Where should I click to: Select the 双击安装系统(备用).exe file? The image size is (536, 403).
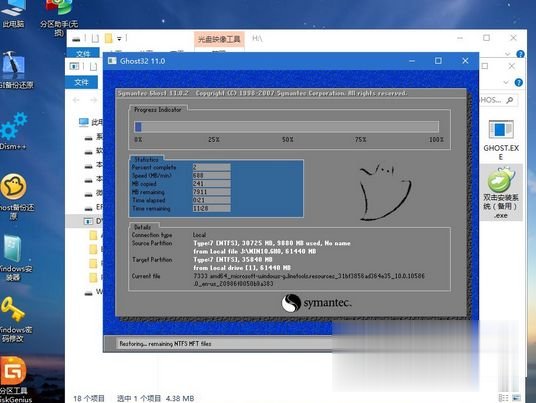(501, 192)
